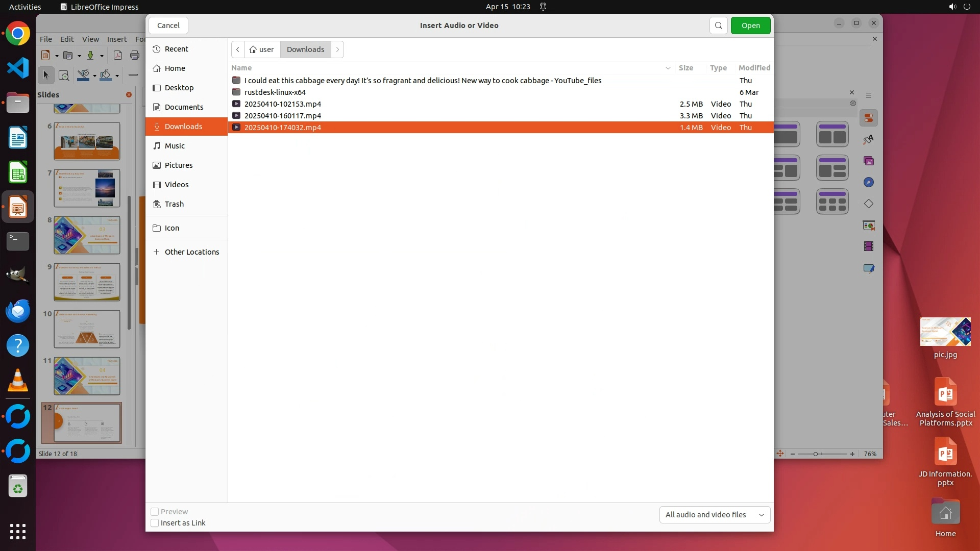Click the Master Slides film-strip sidebar icon
The height and width of the screenshot is (551, 980).
click(869, 246)
